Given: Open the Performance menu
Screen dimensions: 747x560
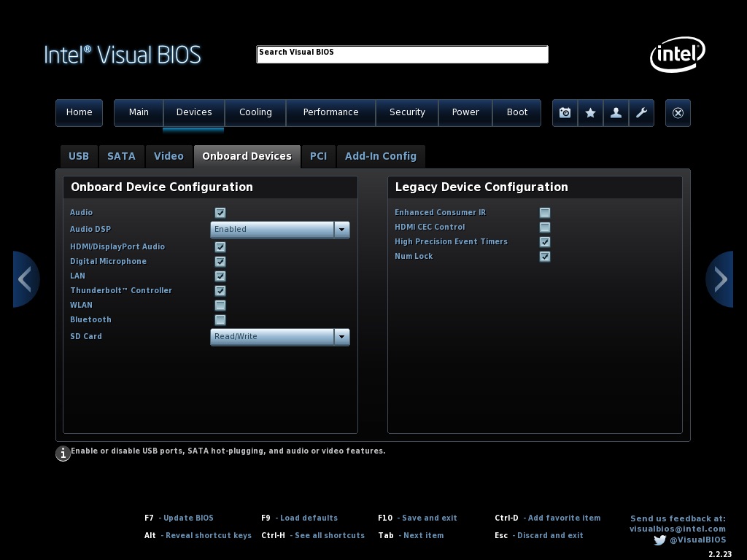Looking at the screenshot, I should pyautogui.click(x=330, y=113).
